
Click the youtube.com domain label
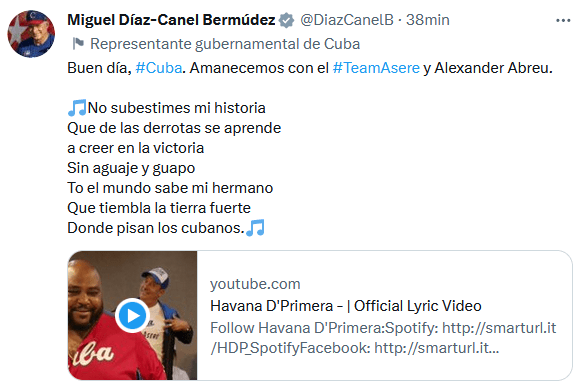point(255,284)
